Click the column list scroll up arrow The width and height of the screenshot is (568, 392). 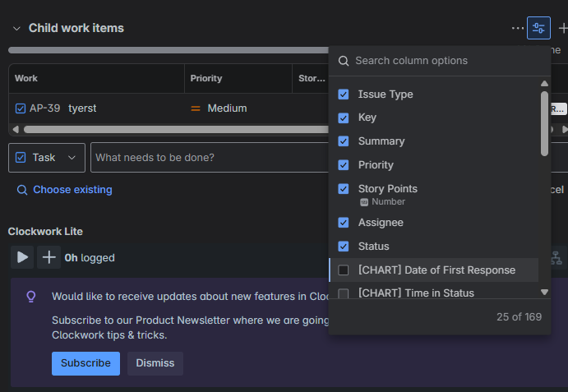pos(544,84)
